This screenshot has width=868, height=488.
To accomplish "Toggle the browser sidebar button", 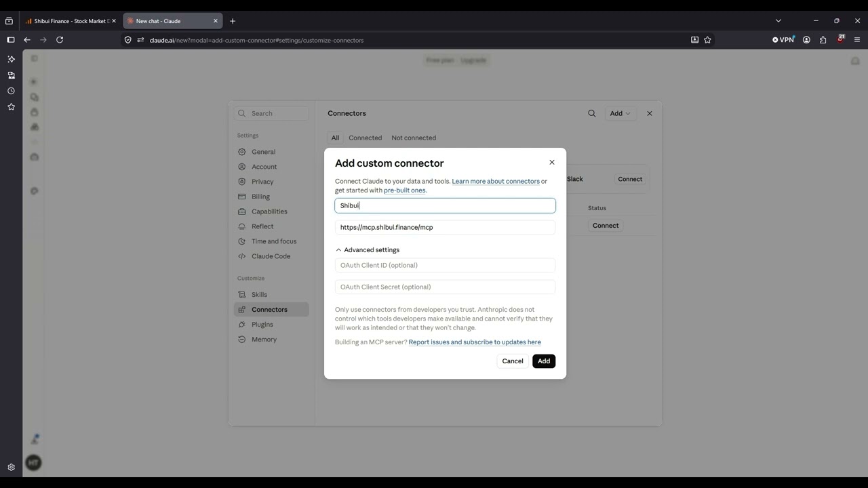I will (x=10, y=40).
